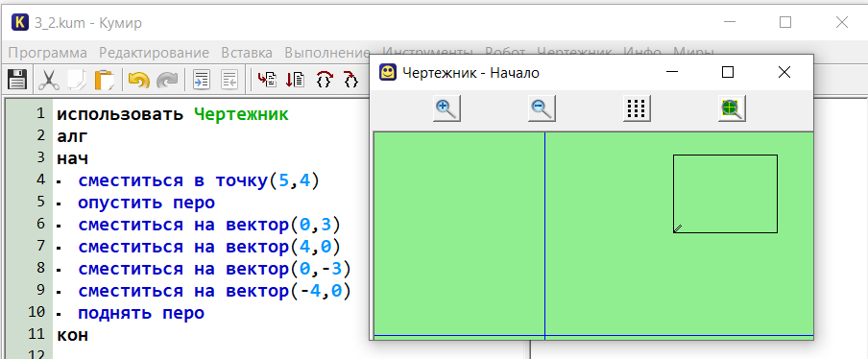Cut selection using the scissors icon
Viewport: 868px width, 359px height.
click(x=48, y=81)
